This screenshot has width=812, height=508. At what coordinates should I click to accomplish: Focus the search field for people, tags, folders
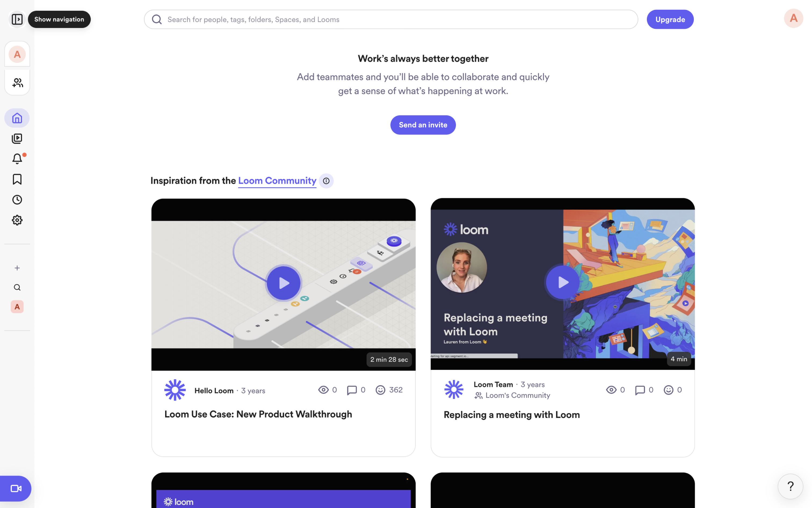click(x=391, y=19)
